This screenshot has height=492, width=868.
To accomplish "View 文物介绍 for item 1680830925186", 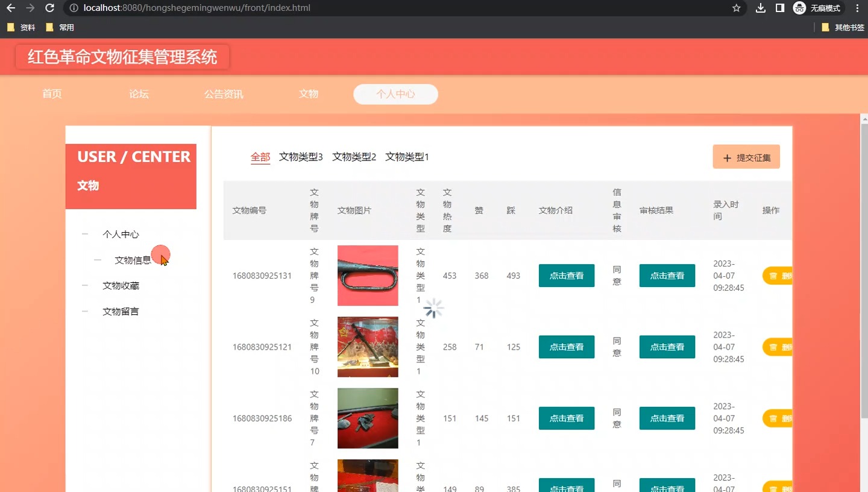I will coord(567,418).
